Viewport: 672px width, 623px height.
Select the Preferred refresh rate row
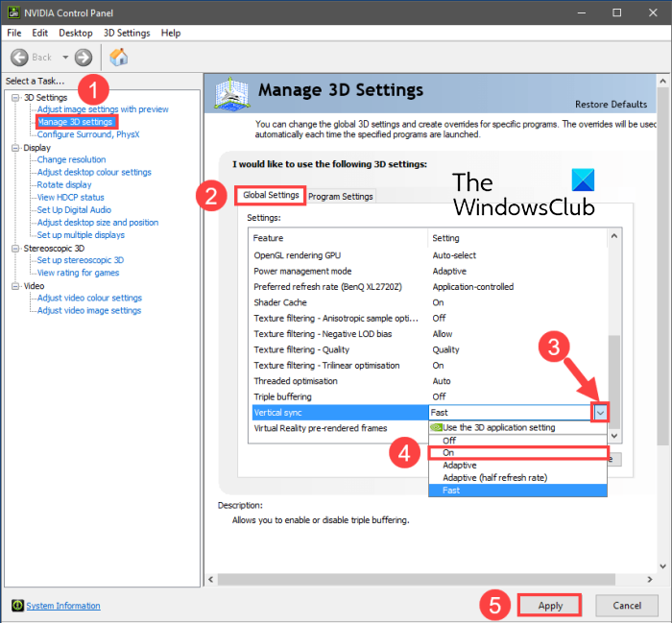point(428,287)
